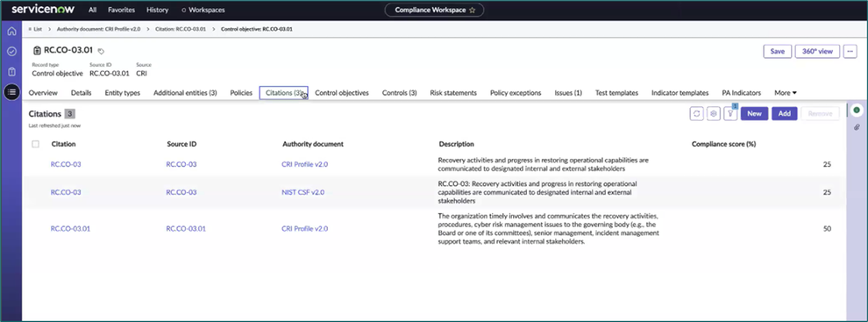Select the Citations (3) tab
Screen dimensions: 868x322
pos(283,93)
